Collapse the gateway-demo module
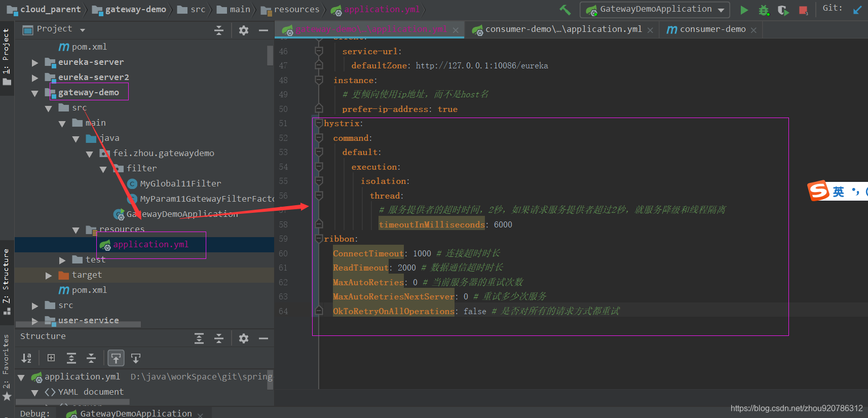 35,93
